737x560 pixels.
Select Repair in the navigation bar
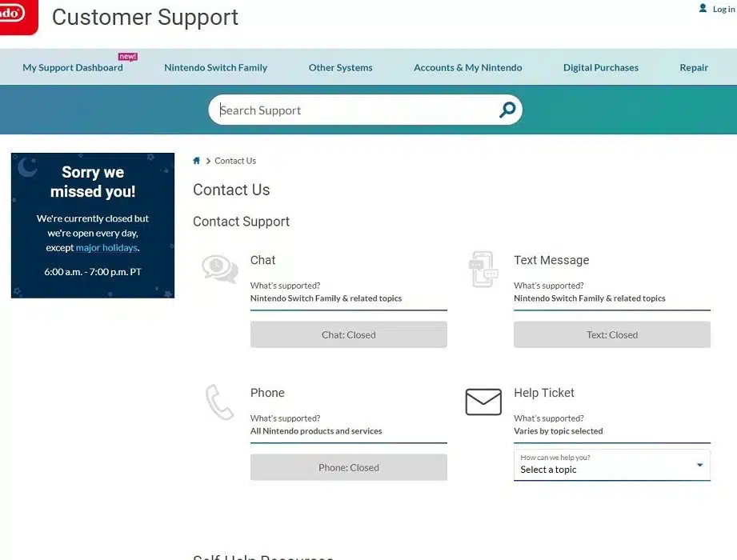[x=693, y=68]
